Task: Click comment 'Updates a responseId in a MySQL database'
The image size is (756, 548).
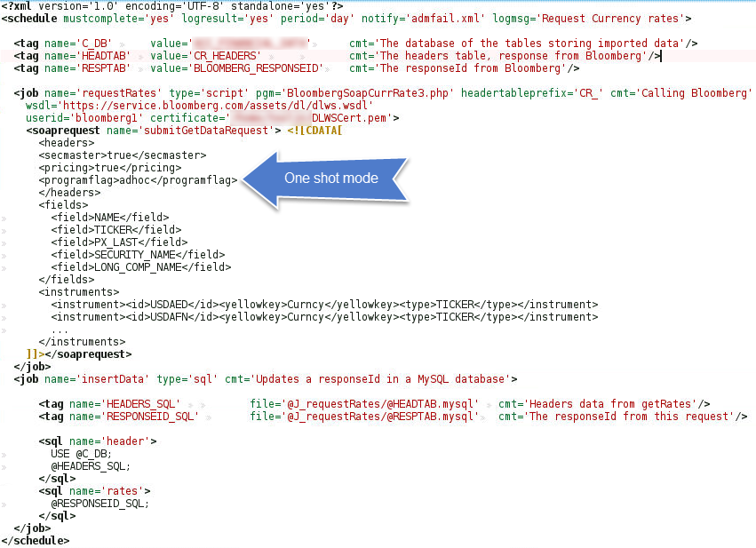Action: (x=380, y=380)
